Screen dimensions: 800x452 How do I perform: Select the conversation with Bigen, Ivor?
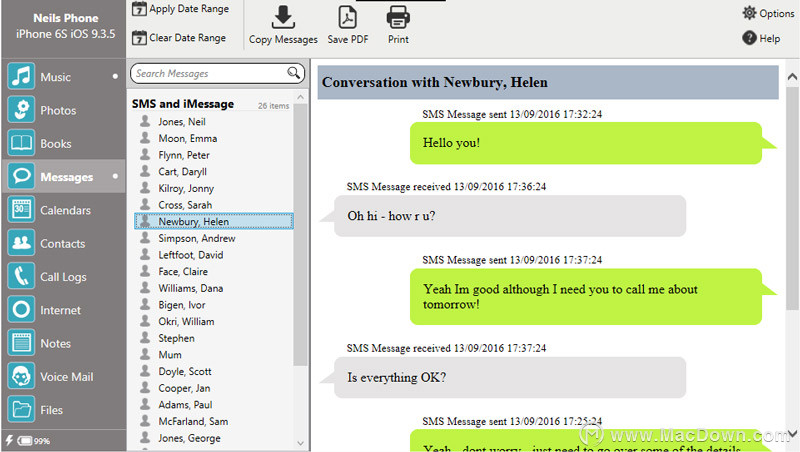[x=214, y=305]
